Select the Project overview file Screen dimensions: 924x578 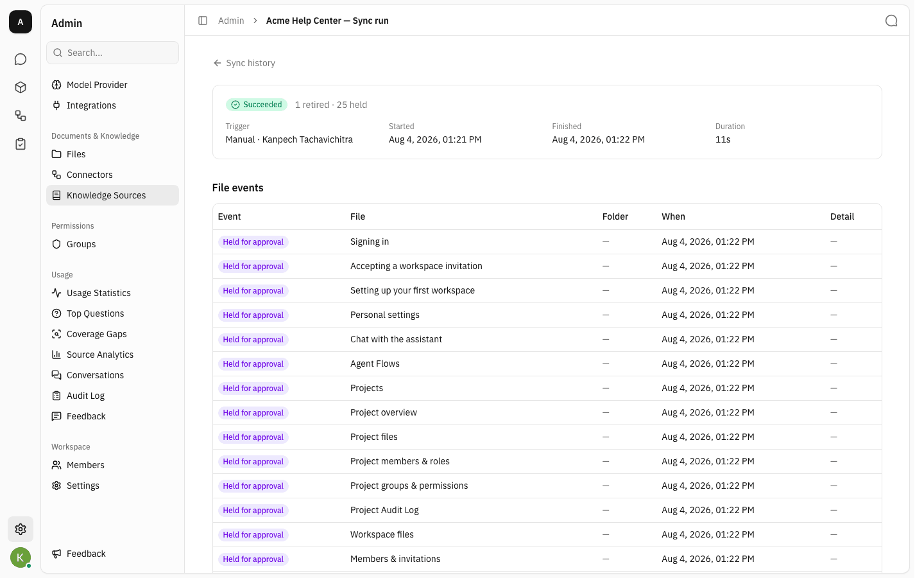(x=384, y=412)
